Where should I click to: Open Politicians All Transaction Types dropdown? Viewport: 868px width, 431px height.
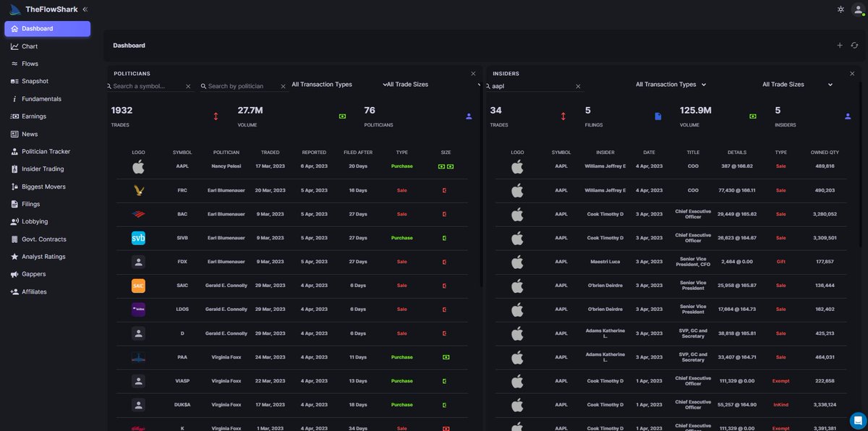click(339, 85)
